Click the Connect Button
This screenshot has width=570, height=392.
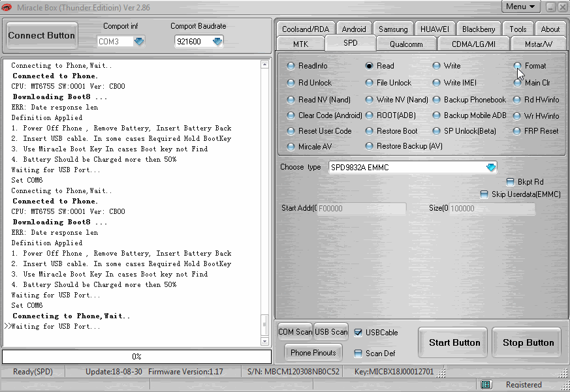(42, 36)
